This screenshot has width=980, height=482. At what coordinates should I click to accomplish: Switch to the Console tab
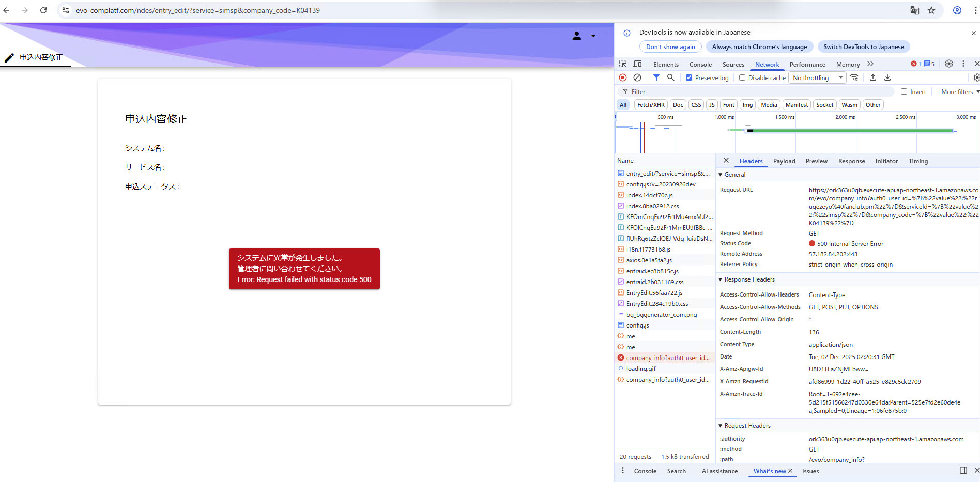(x=700, y=65)
